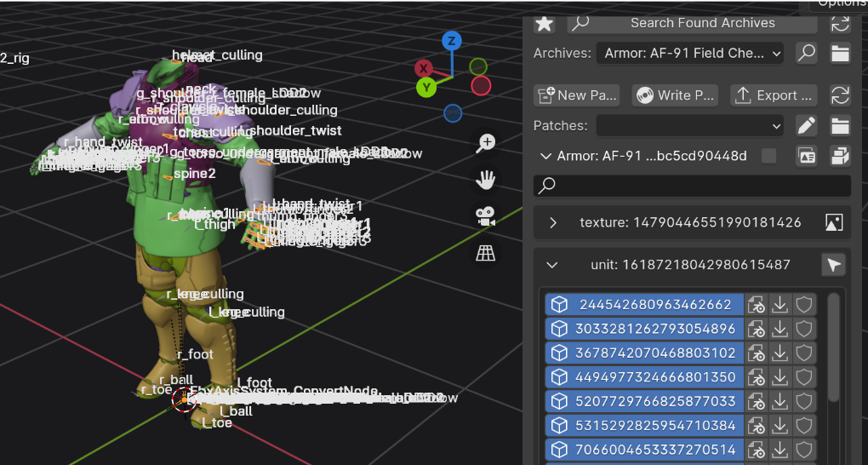Image resolution: width=868 pixels, height=465 pixels.
Task: Select the pan view hand icon
Action: point(486,180)
